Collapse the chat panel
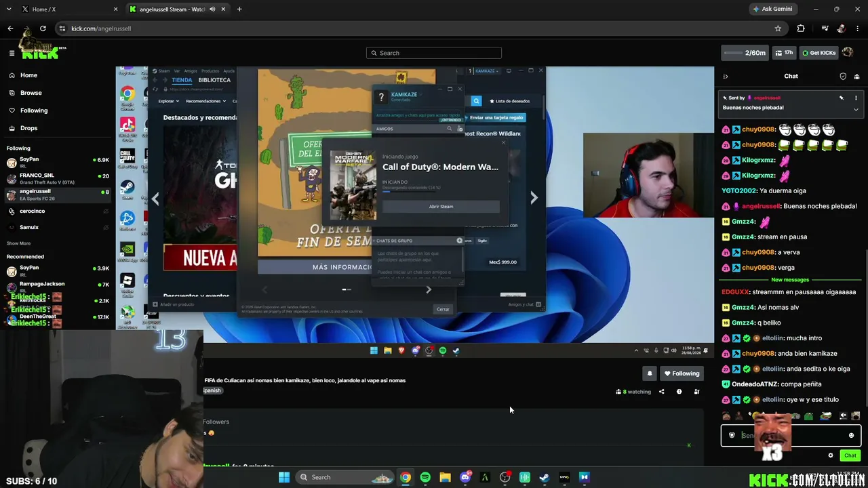The image size is (868, 488). click(x=725, y=77)
